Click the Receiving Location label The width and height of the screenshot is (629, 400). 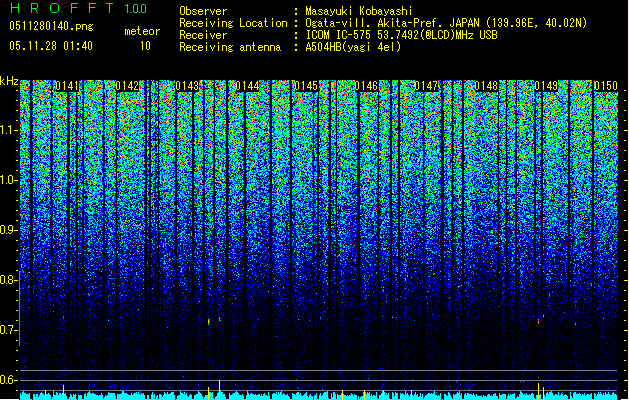coord(233,23)
